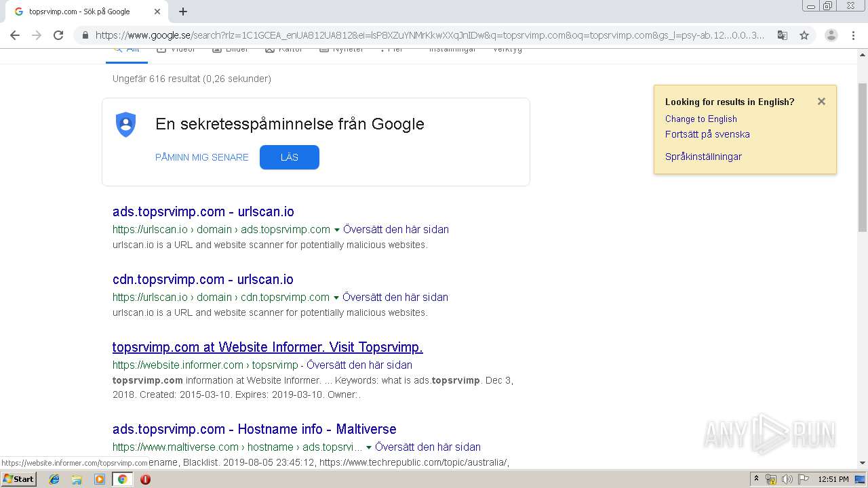Click the network tray icon
This screenshot has height=488, width=868.
pyautogui.click(x=771, y=479)
